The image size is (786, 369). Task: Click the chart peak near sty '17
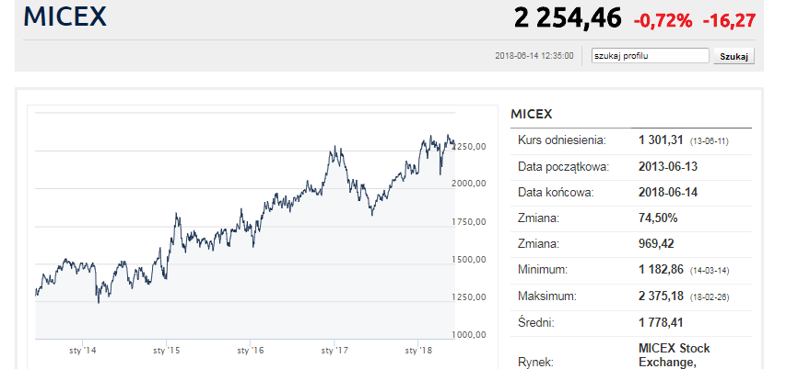(x=334, y=147)
